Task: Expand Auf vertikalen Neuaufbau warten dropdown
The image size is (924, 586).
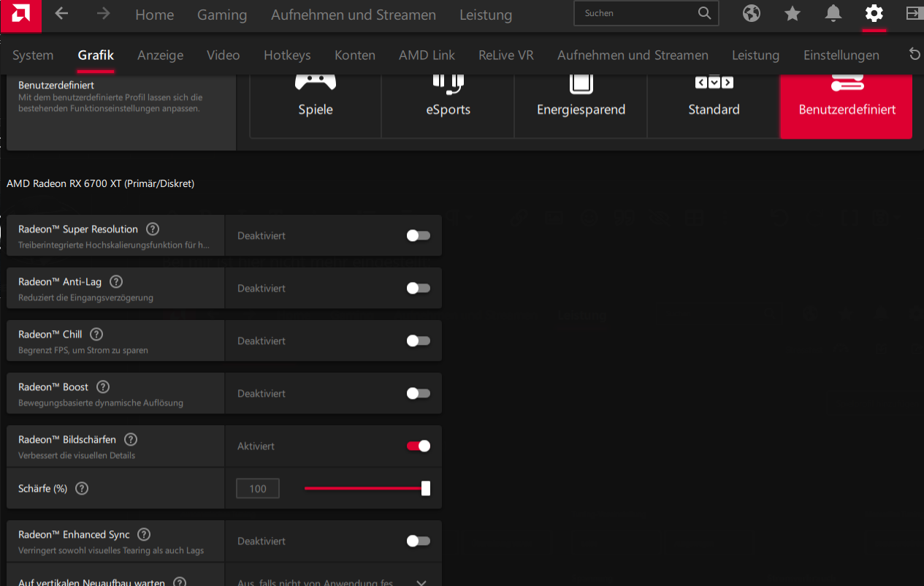Action: [421, 582]
